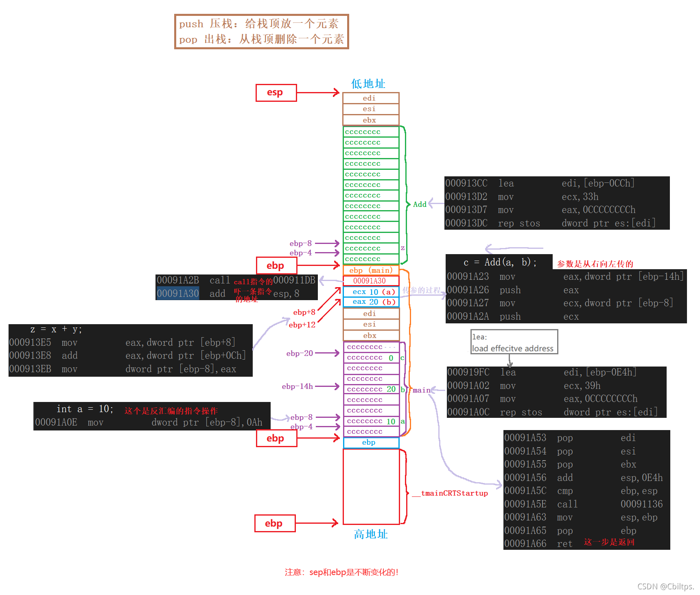Select the '000919FC lea edi,[ebp-0E4h]' instruction

pos(542,372)
